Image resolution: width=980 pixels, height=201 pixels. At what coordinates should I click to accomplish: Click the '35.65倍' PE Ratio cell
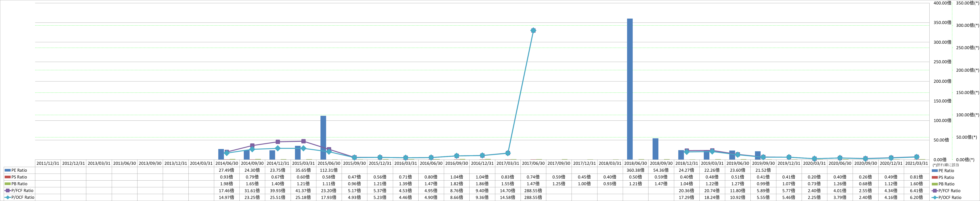(303, 170)
